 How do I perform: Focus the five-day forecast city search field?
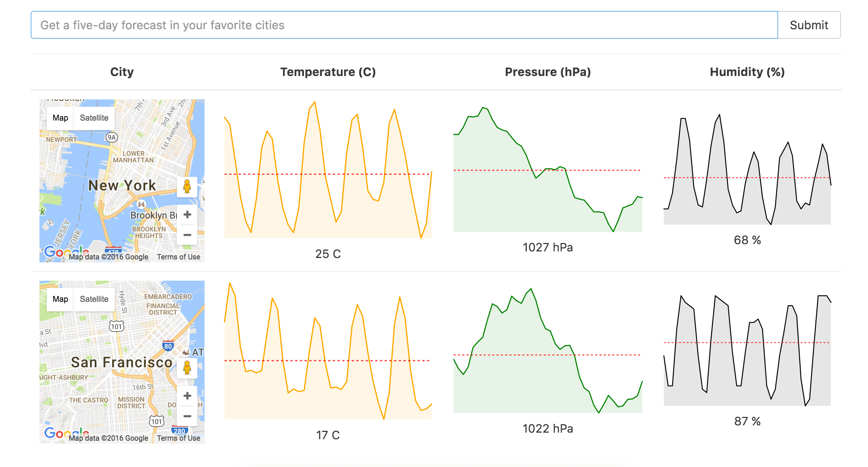[x=404, y=25]
